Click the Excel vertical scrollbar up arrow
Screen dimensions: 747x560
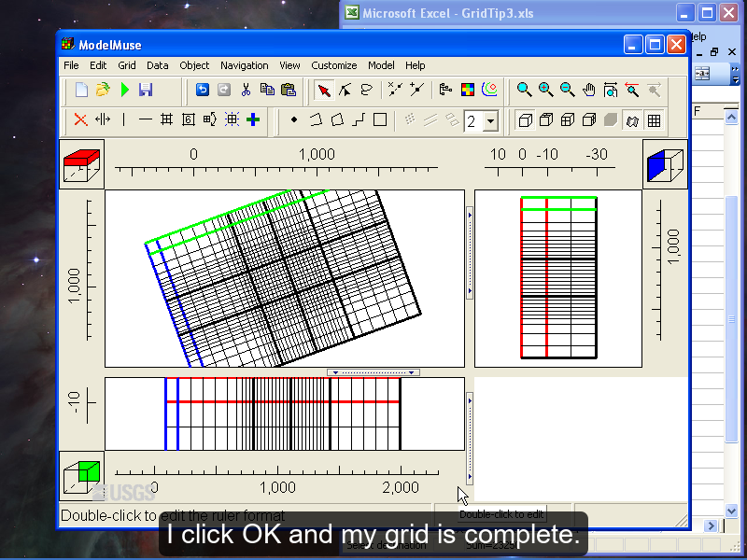coord(731,116)
